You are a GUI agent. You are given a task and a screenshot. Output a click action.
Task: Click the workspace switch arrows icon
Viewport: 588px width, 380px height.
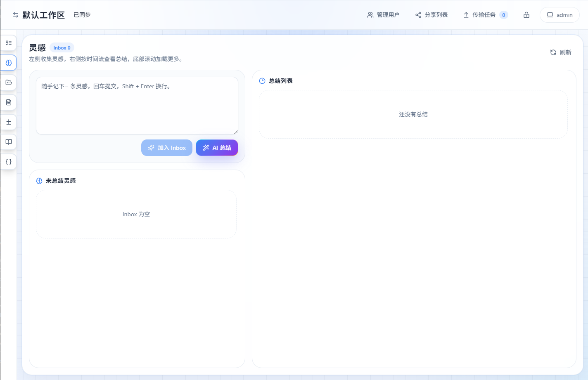[x=16, y=15]
